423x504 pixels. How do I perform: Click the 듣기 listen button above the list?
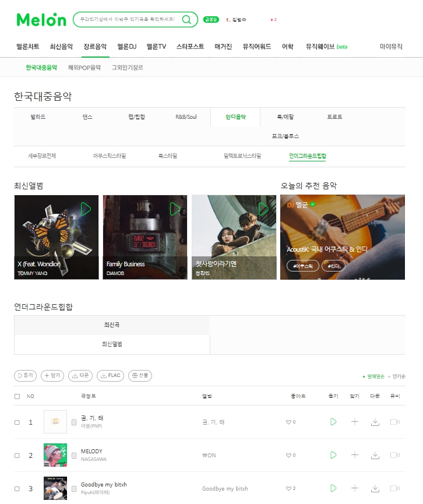click(26, 375)
